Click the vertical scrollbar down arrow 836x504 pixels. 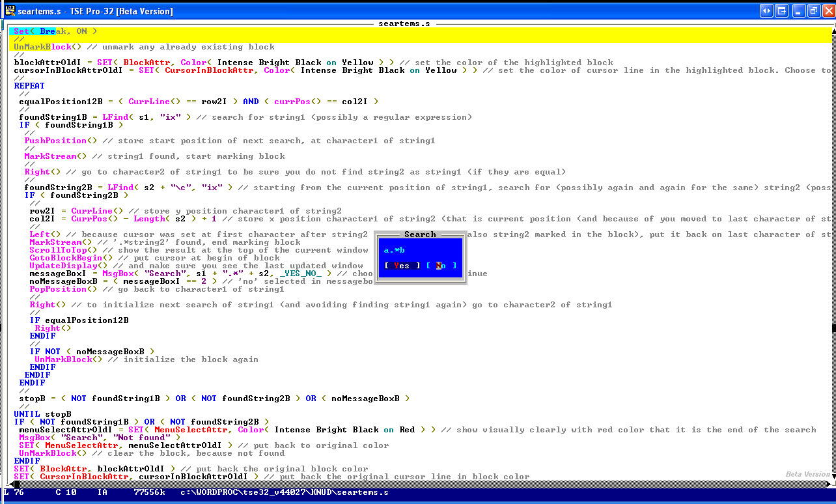[833, 476]
